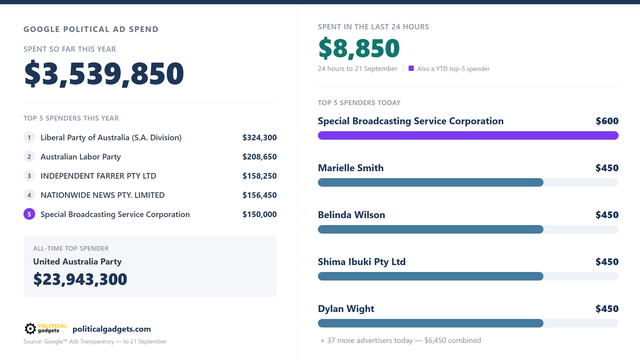
Task: Click ALL-TIME TOP SPENDER label
Action: [71, 249]
